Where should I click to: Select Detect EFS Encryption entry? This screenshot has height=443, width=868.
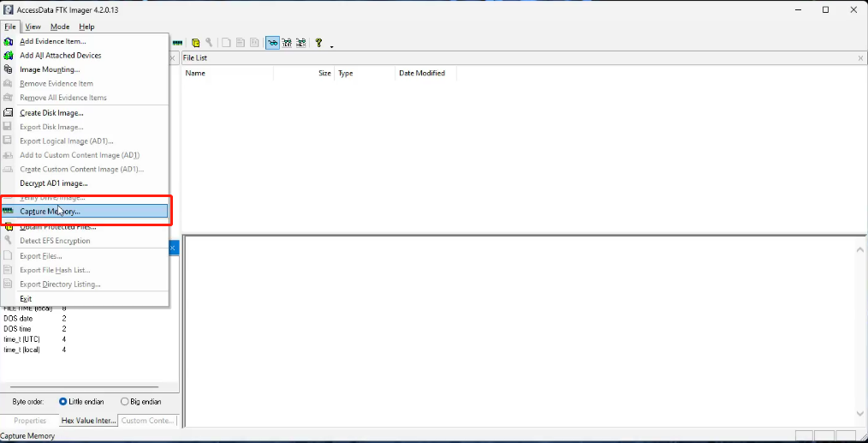(85, 241)
